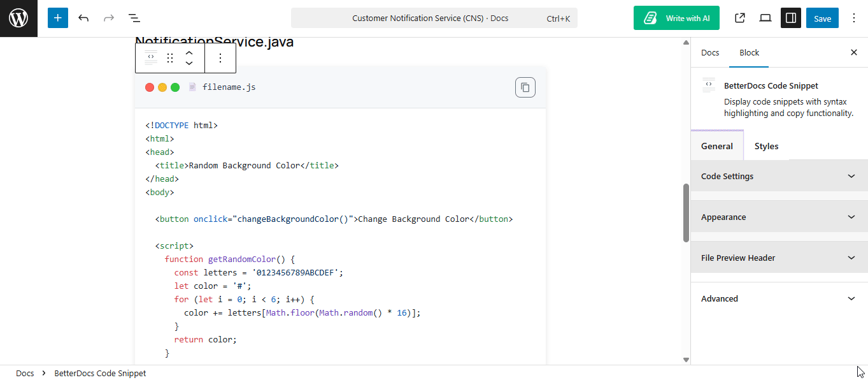The height and width of the screenshot is (380, 868).
Task: Click the BetterDocs Code Snippet icon in sidebar
Action: pyautogui.click(x=709, y=85)
